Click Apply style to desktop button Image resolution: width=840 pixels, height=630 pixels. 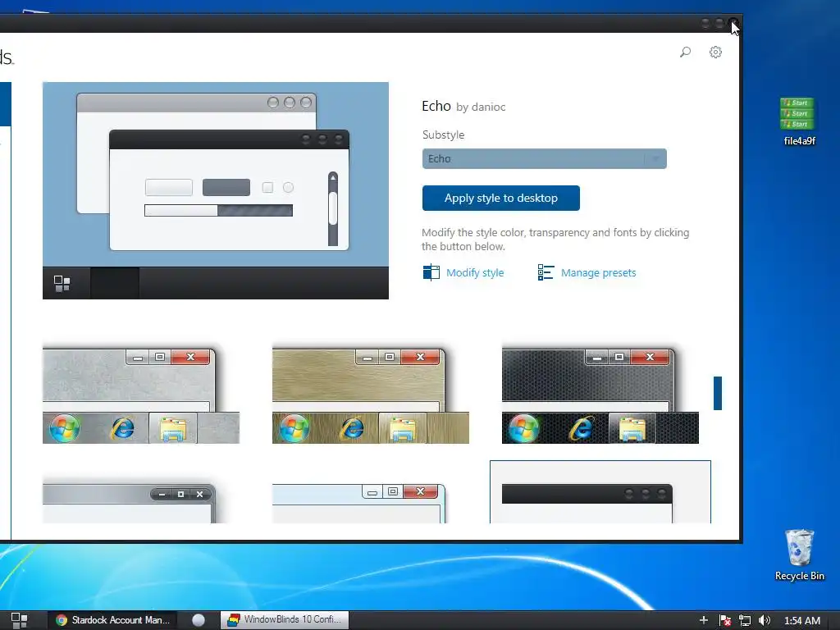coord(501,199)
